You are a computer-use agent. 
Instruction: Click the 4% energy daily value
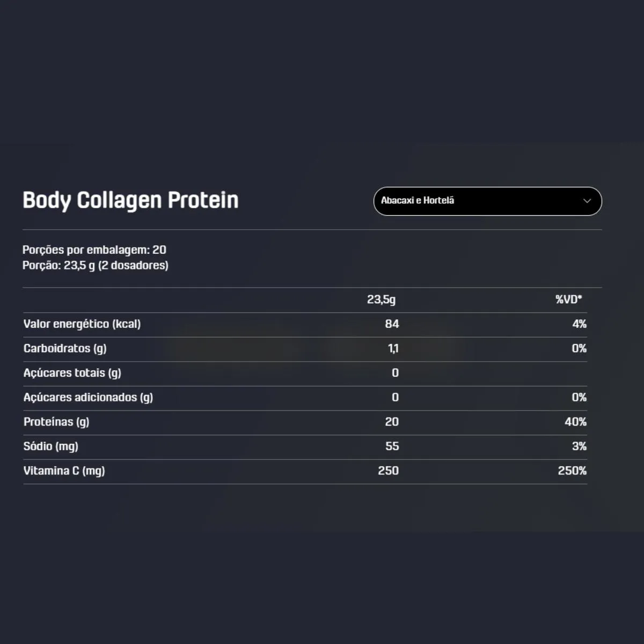580,324
